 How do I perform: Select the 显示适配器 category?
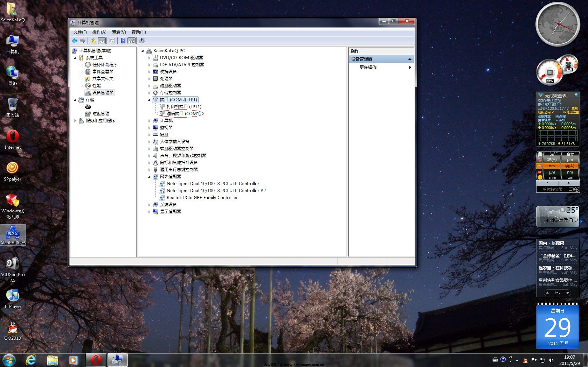click(170, 212)
